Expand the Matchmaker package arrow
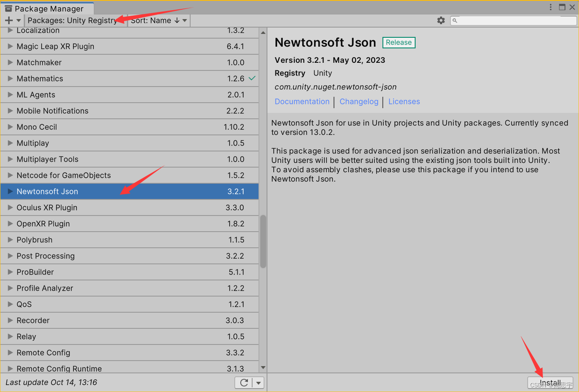This screenshot has width=579, height=392. click(11, 62)
